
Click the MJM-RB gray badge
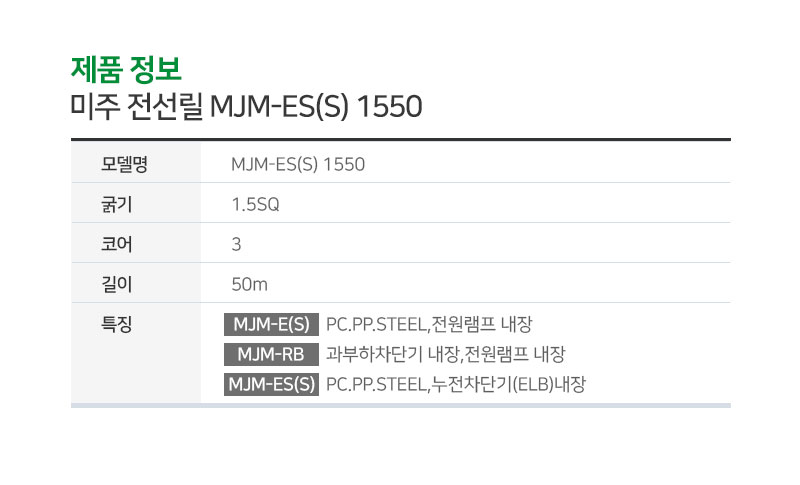pyautogui.click(x=271, y=354)
